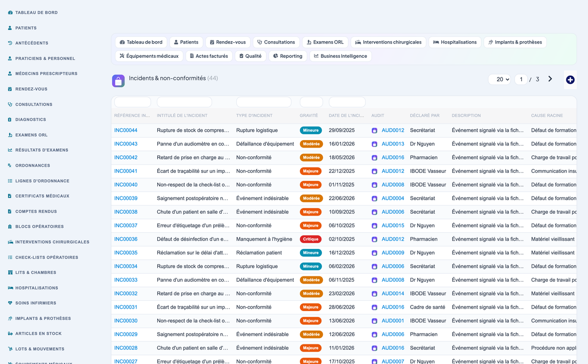Screen dimensions: 588x364
Task: Click the Tableau de bord sidebar icon
Action: click(10, 12)
